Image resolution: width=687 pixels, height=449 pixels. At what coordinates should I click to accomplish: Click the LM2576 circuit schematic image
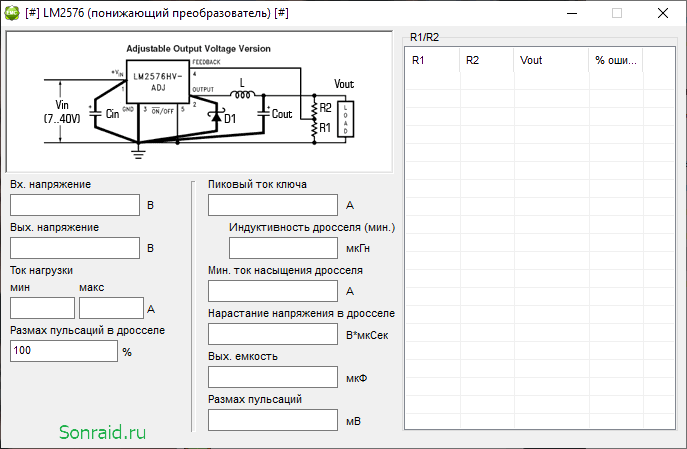(199, 102)
